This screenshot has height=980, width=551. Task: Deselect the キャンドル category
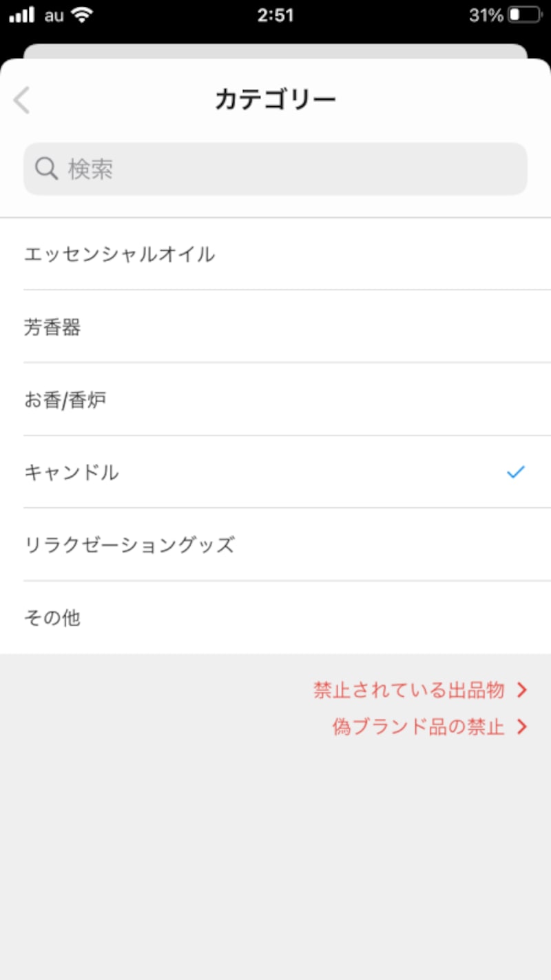click(72, 472)
